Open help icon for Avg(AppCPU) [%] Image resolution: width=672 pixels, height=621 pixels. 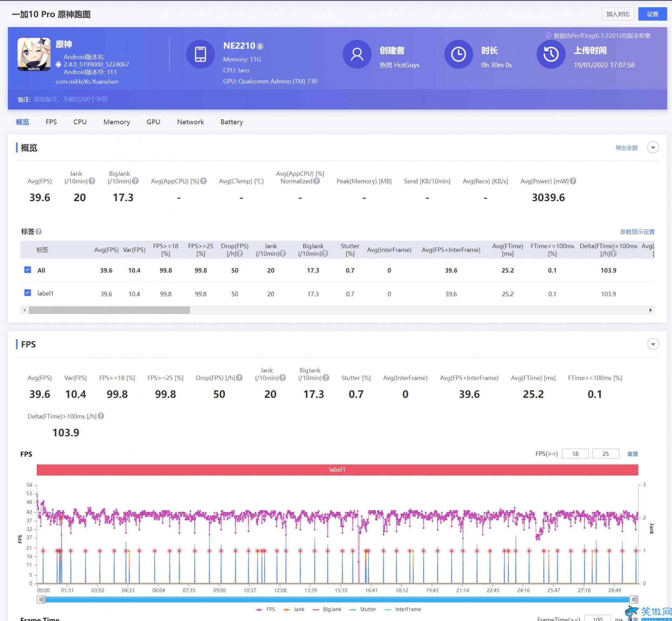tap(203, 181)
